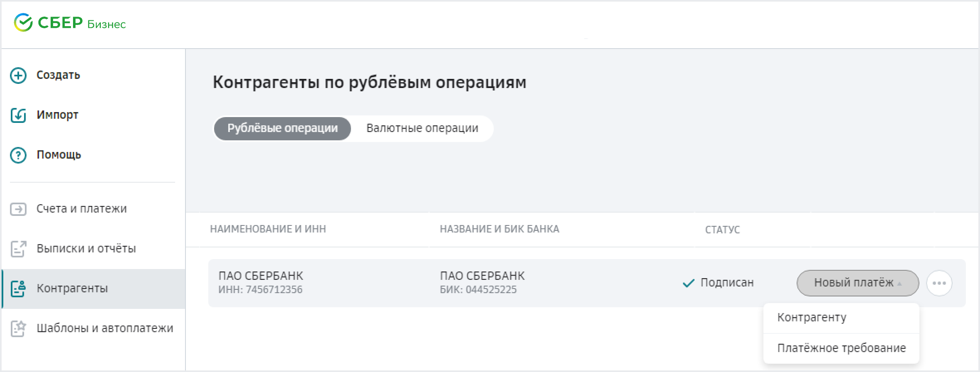Image resolution: width=980 pixels, height=372 pixels.
Task: Click the Шаблоны и автоплатежи star icon
Action: tap(18, 328)
